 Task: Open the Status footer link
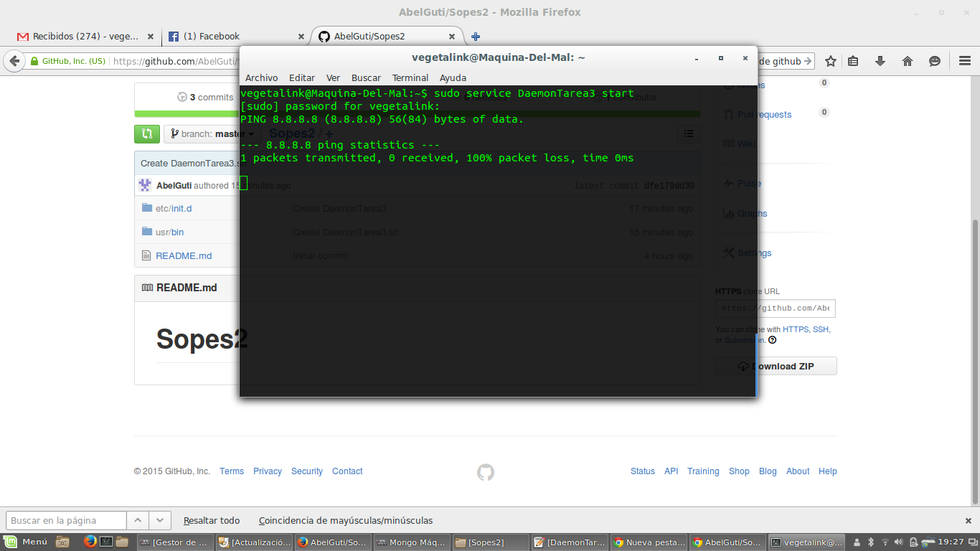(643, 471)
